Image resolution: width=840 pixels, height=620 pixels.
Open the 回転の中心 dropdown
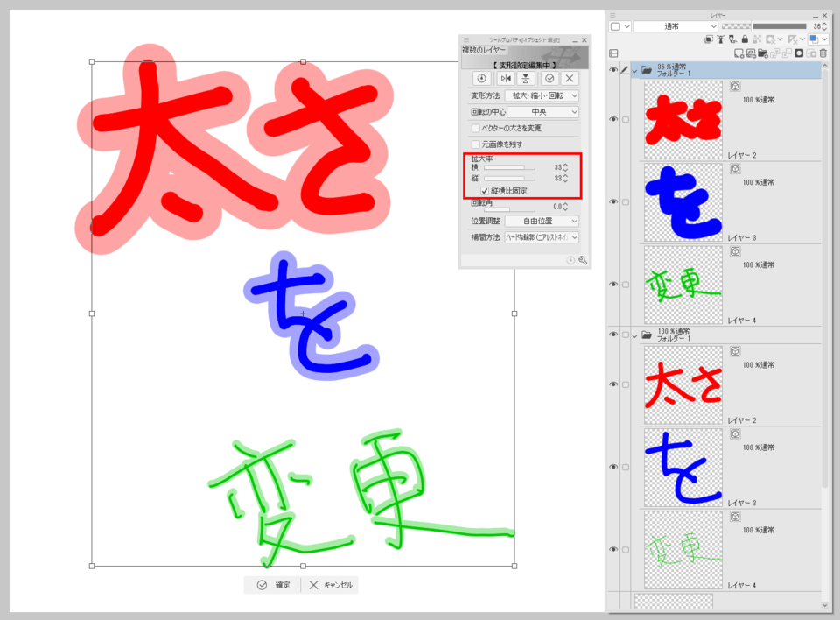coord(545,112)
